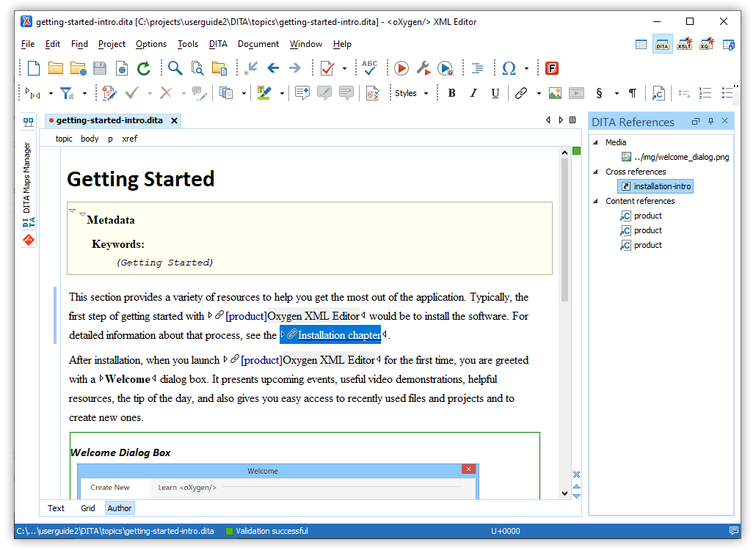Configure transformation scenarios via the wrench icon
756x550 pixels.
point(424,68)
